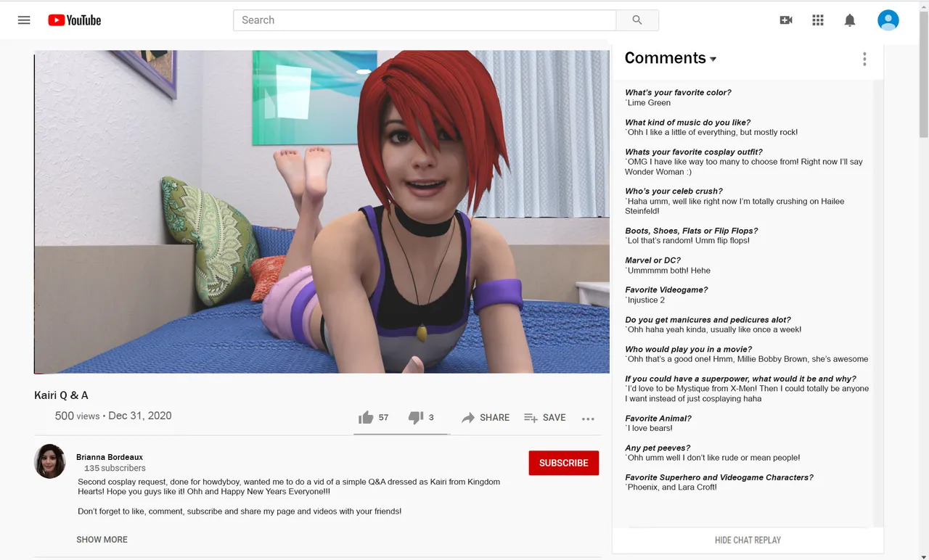
Task: Subscribe to Brianna Bordeaux
Action: pyautogui.click(x=564, y=463)
